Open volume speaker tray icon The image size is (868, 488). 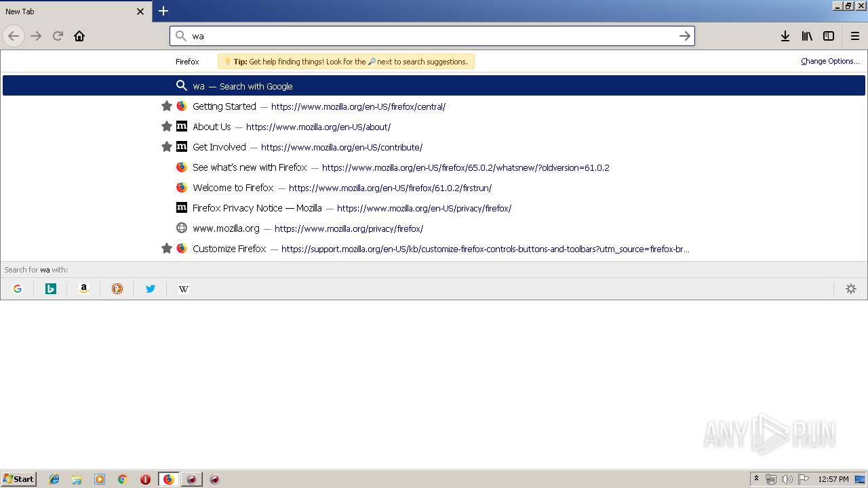(x=787, y=479)
